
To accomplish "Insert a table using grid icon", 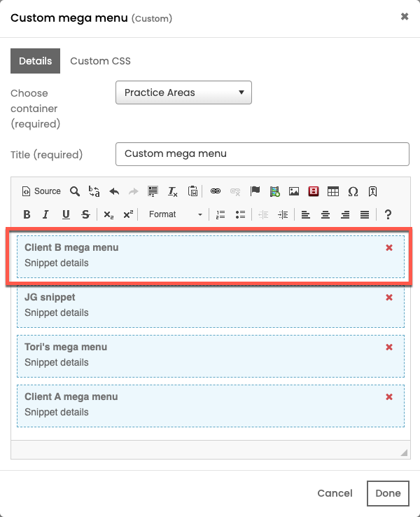I will [333, 191].
